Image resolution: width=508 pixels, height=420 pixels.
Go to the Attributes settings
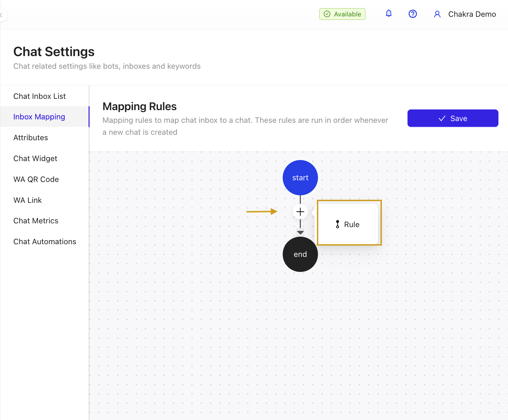point(31,137)
